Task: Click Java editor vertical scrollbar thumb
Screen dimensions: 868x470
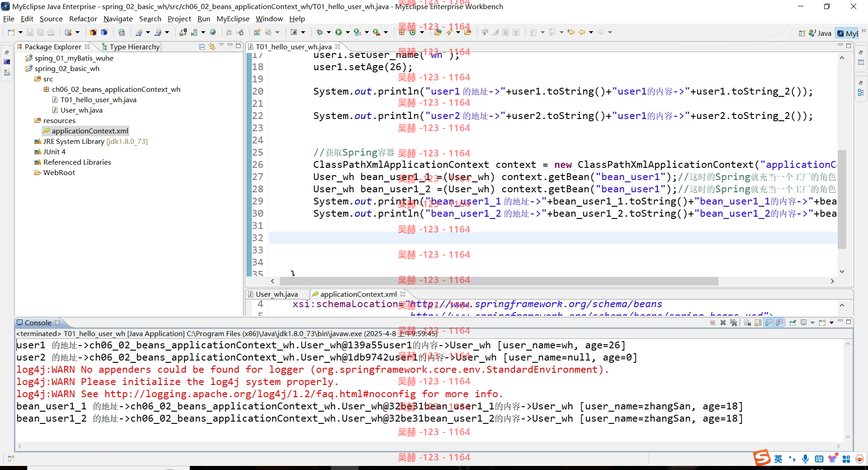Action: (x=842, y=199)
